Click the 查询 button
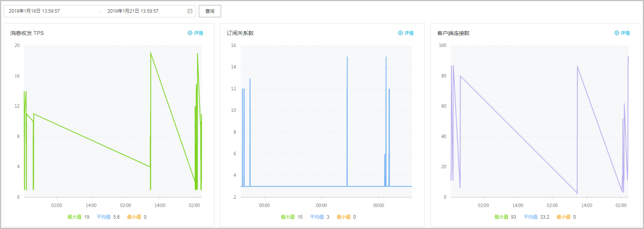 click(210, 11)
